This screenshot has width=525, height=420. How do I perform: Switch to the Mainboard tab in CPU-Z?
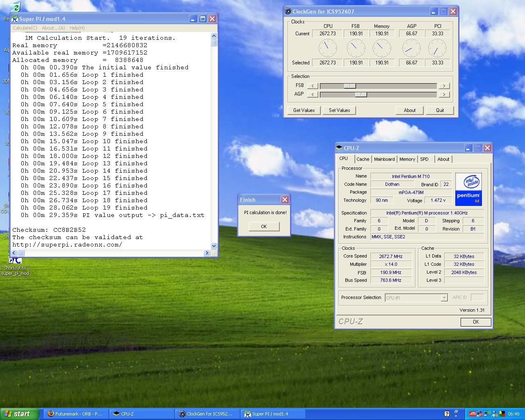(384, 159)
